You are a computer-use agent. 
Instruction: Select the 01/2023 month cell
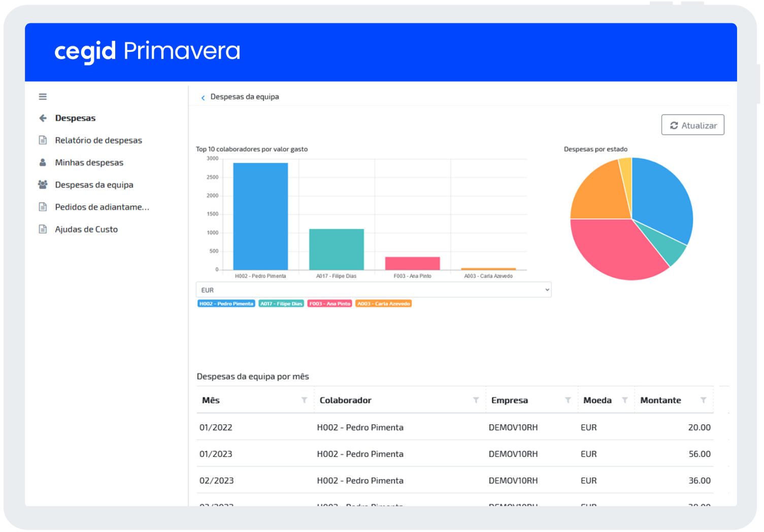216,454
